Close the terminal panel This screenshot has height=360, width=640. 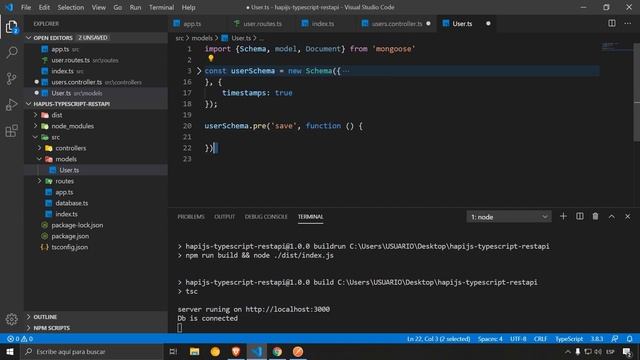click(627, 216)
